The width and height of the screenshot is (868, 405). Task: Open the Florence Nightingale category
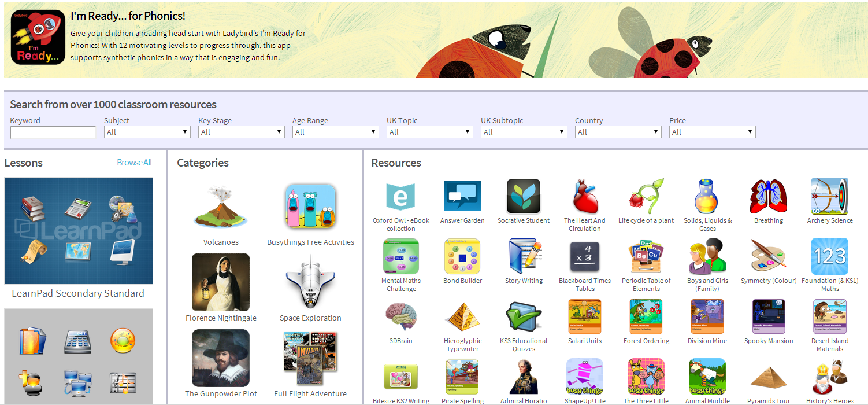point(221,282)
